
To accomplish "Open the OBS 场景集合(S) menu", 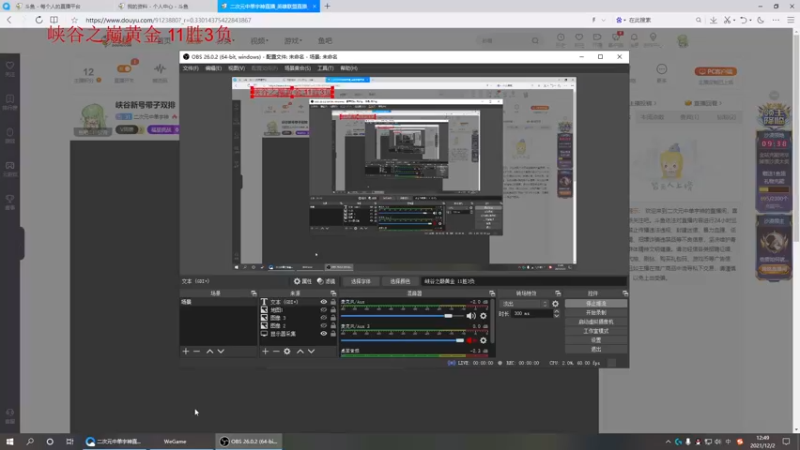I will point(297,68).
